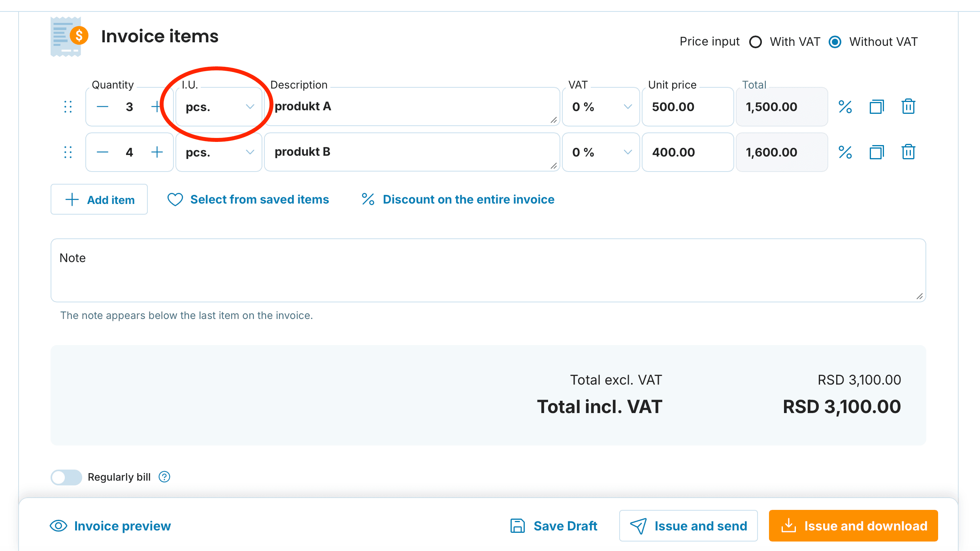Duplicate the produkt B item

(876, 152)
